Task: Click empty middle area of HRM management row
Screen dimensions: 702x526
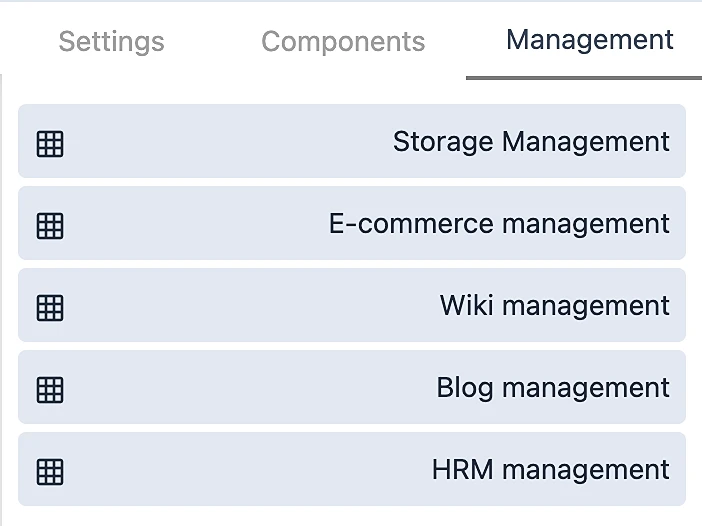Action: coord(240,470)
